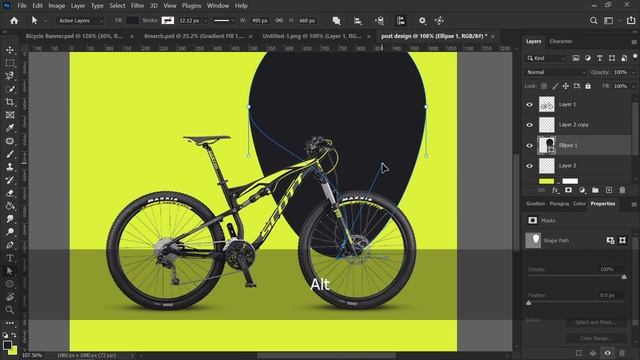Open the Properties panel menu
Screen dimensions: 640x360
(x=634, y=204)
